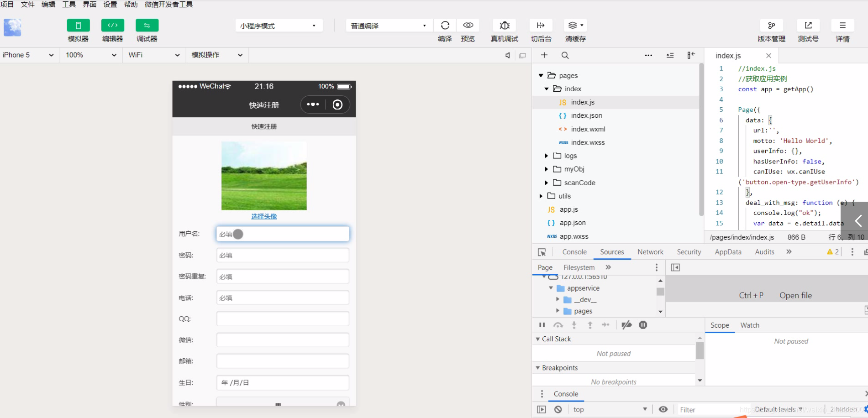Expand the utils folder
This screenshot has width=868, height=418.
click(x=541, y=196)
